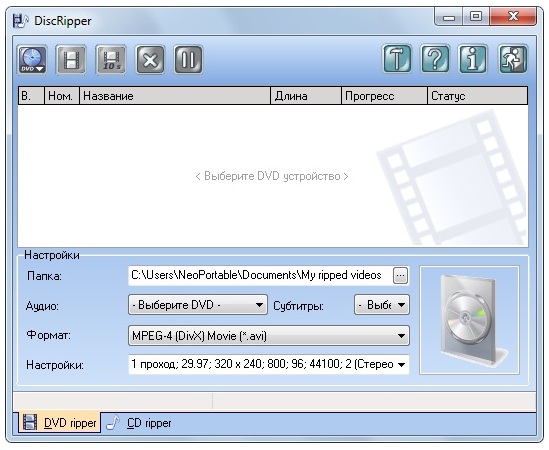Switch to the CD ripper tab
The height and width of the screenshot is (450, 549).
139,423
